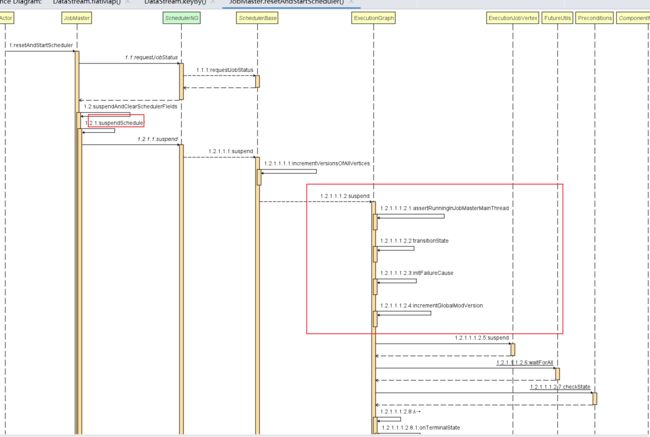This screenshot has height=437, width=650.
Task: Switch to the DataStream.flatMap() tab
Action: tap(87, 2)
